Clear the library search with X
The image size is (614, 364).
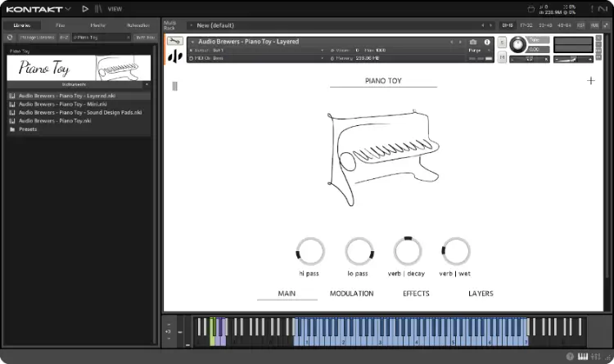pyautogui.click(x=128, y=38)
